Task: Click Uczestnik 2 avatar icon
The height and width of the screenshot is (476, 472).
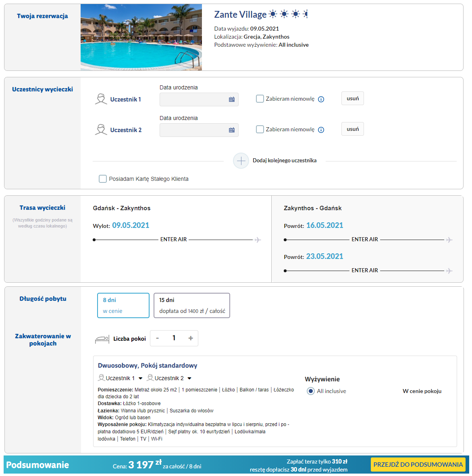Action: (101, 130)
